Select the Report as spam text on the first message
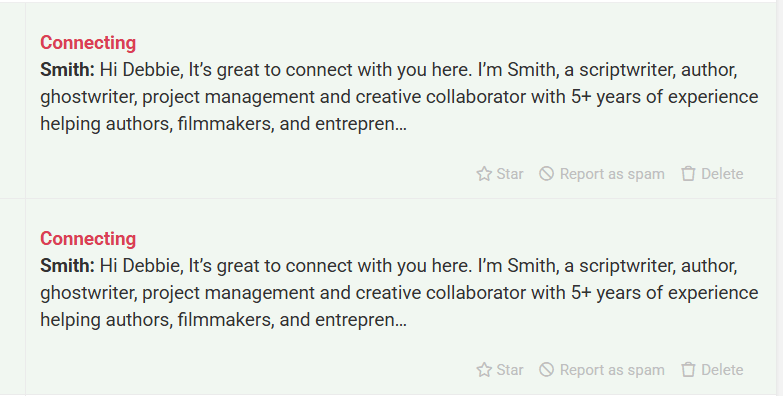This screenshot has width=783, height=396. tap(612, 174)
